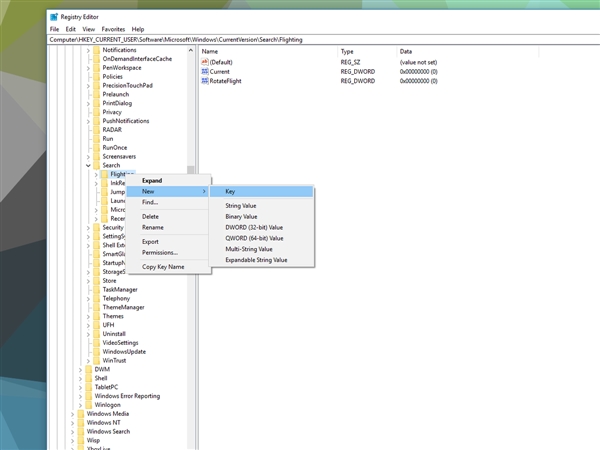
Task: Expand the Windows NT key
Action: [x=72, y=422]
